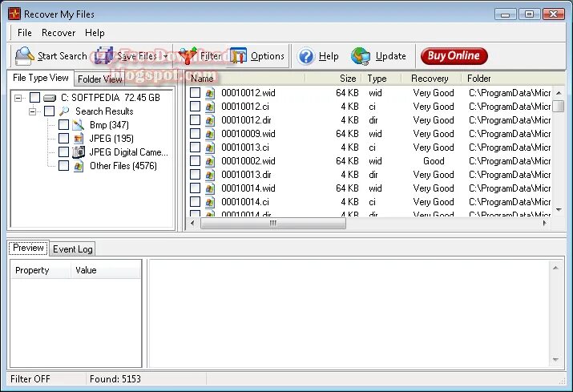Sort files by the Type column header
Viewport: 573px width, 392px height.
pyautogui.click(x=381, y=79)
